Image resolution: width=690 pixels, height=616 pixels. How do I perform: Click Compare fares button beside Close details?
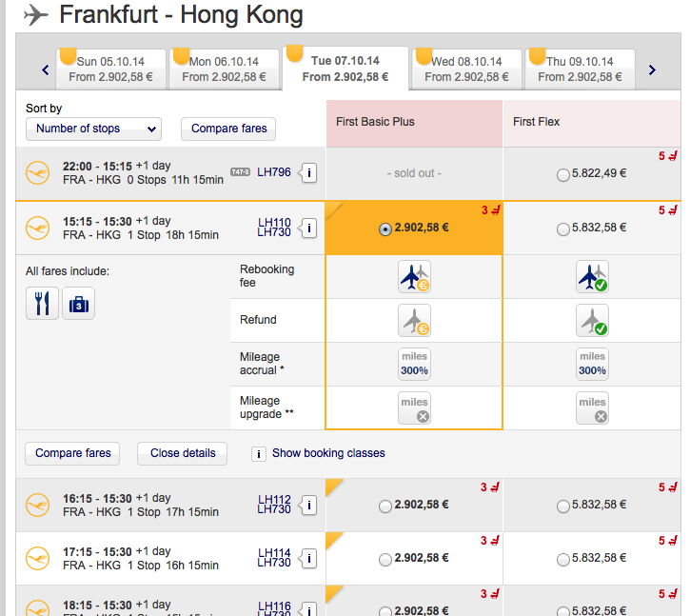72,453
